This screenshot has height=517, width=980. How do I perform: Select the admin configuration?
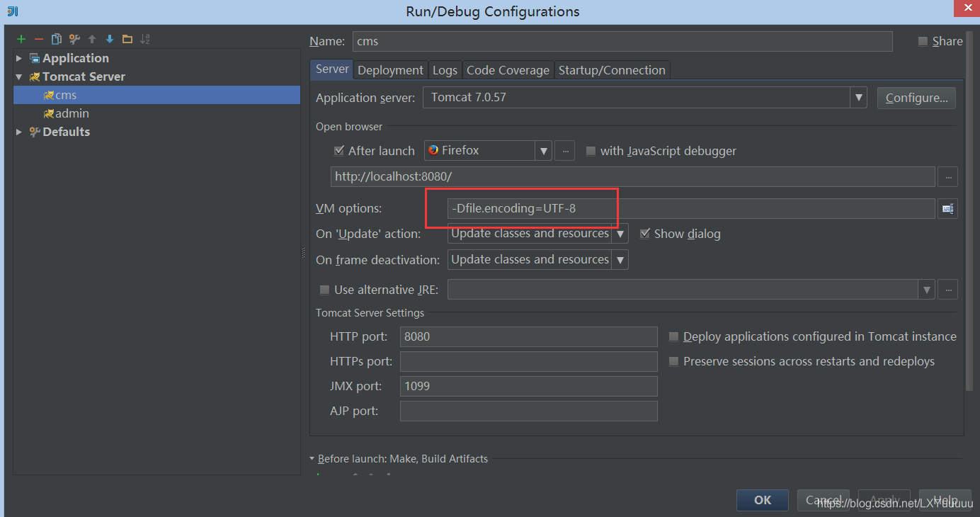[x=156, y=113]
